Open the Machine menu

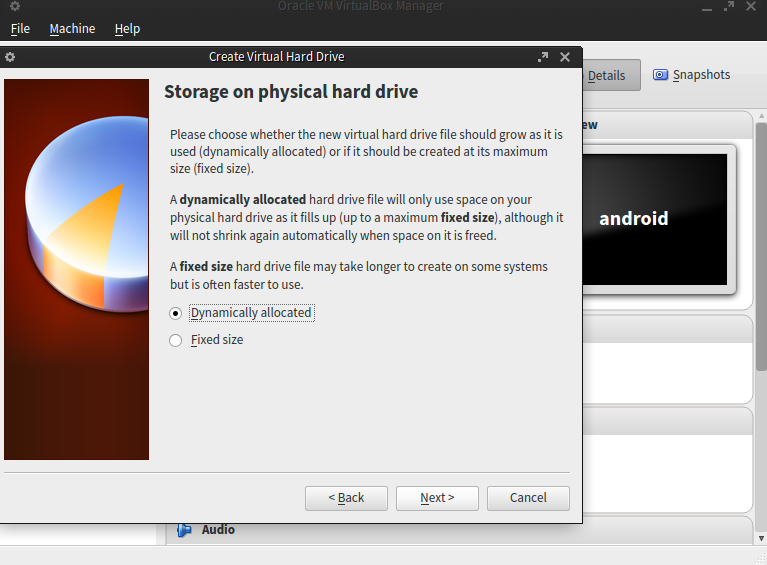72,29
